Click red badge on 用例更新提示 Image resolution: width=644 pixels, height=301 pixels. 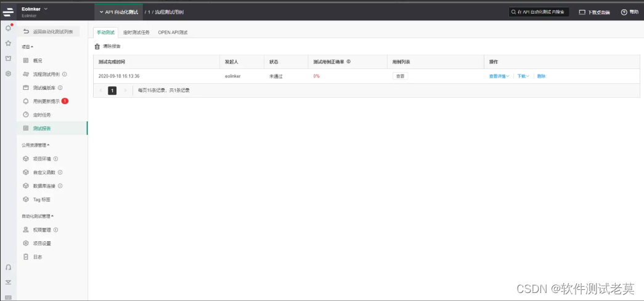[65, 101]
